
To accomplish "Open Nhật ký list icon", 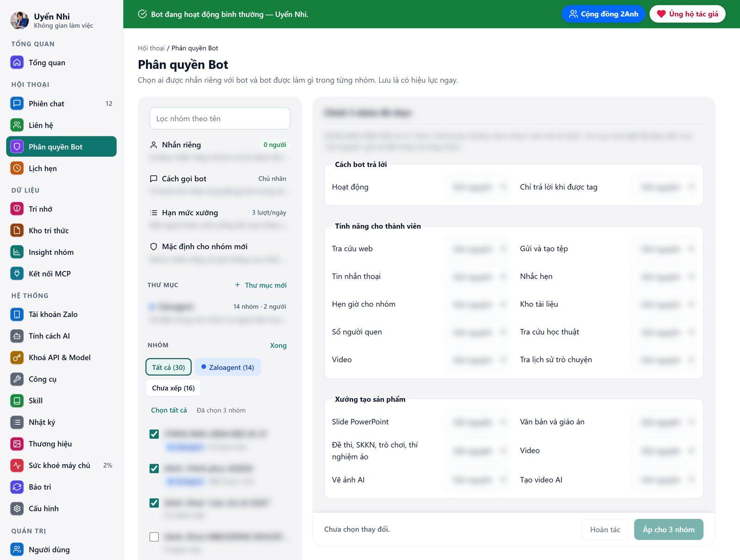I will click(17, 422).
